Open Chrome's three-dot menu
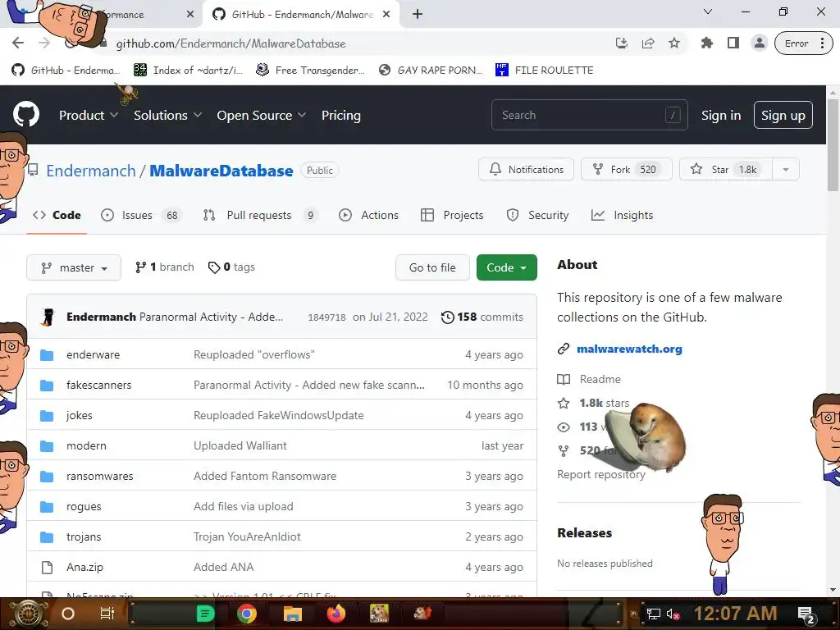This screenshot has height=630, width=840. (822, 43)
